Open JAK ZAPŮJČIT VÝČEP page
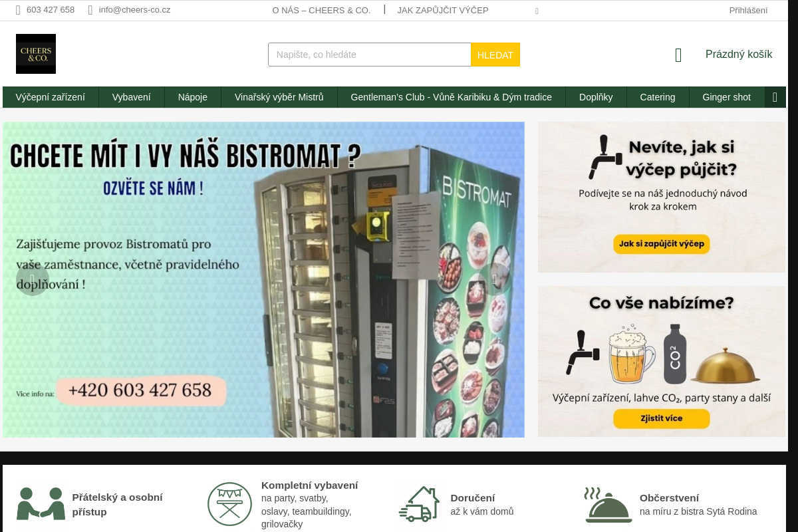Screen dimensions: 798x532 (443, 11)
